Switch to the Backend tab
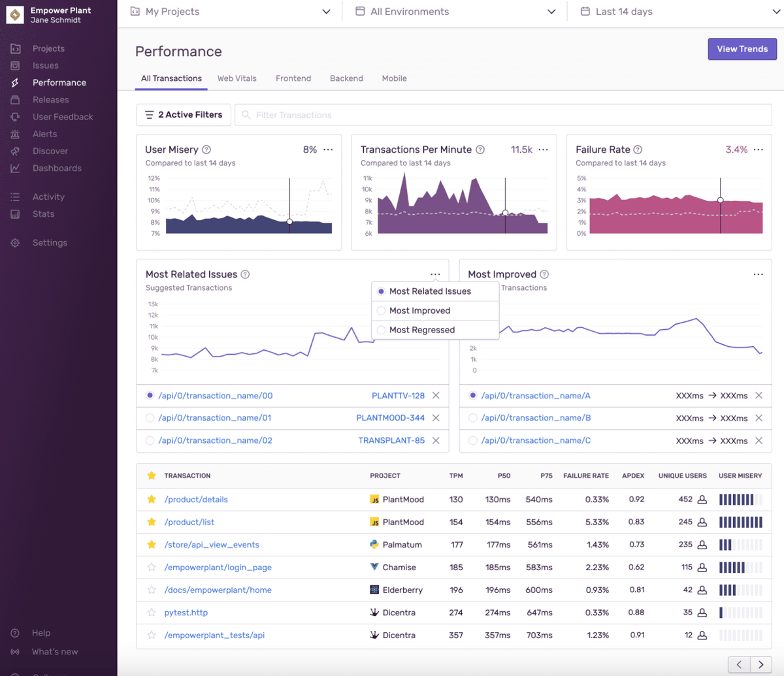This screenshot has width=784, height=676. coord(346,78)
